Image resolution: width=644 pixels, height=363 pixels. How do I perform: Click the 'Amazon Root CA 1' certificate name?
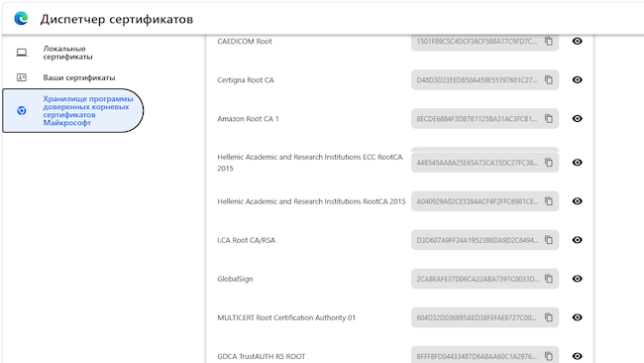[248, 118]
